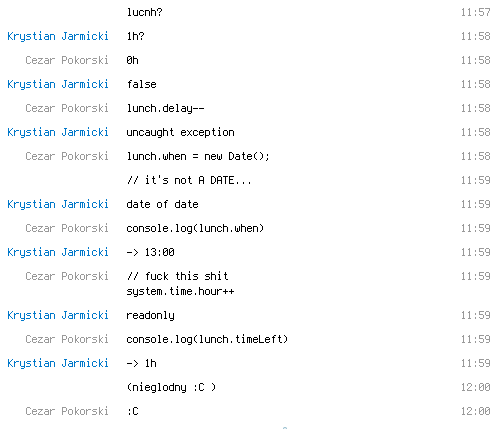Viewport: 499px width, 429px height.
Task: Click the 'date of date' message
Action: tap(162, 204)
